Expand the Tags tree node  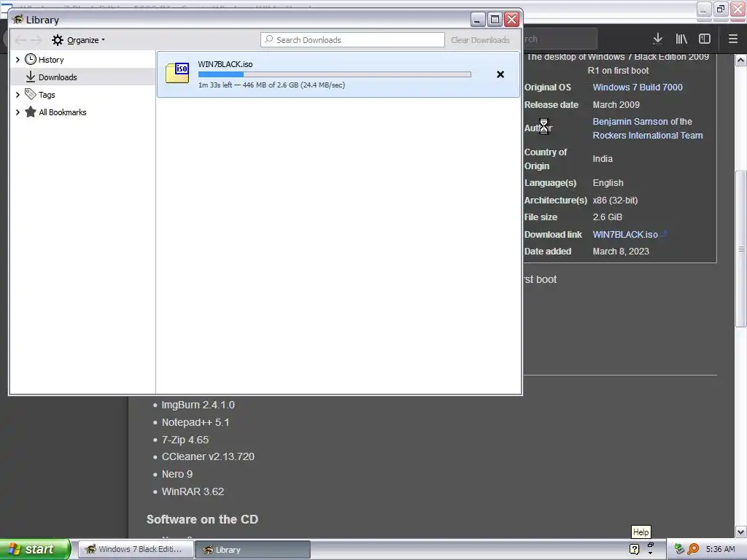click(18, 95)
